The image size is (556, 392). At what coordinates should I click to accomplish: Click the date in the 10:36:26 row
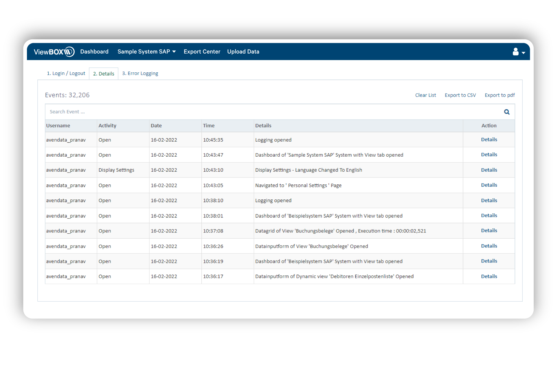(x=164, y=246)
